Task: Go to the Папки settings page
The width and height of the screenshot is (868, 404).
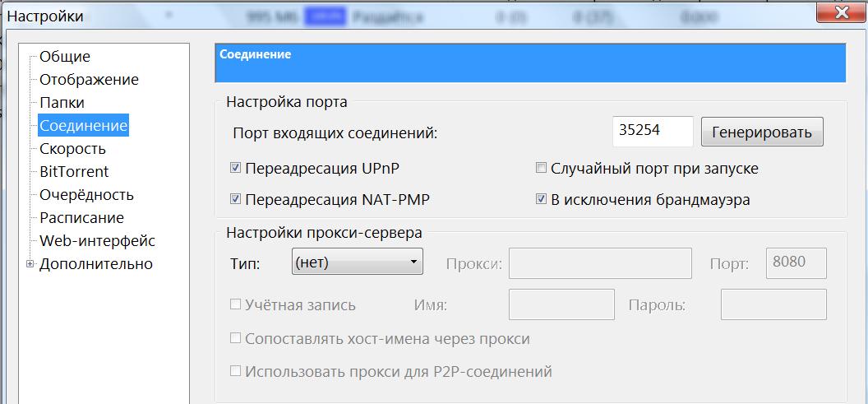Action: (62, 103)
